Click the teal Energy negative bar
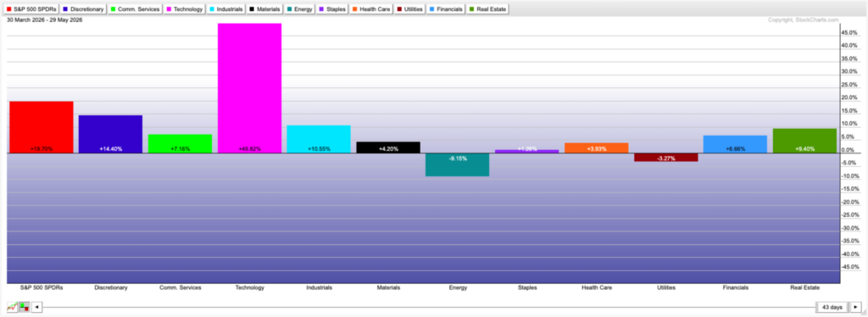This screenshot has width=868, height=317. tap(457, 165)
